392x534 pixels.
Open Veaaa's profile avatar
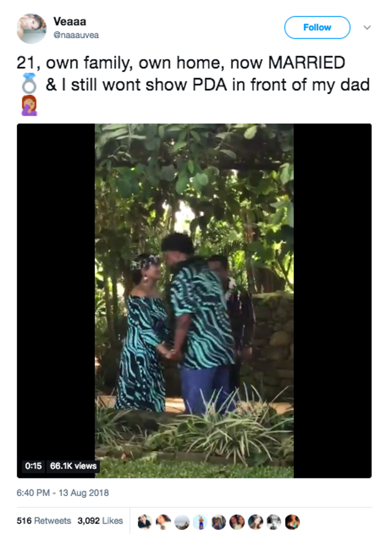(31, 29)
